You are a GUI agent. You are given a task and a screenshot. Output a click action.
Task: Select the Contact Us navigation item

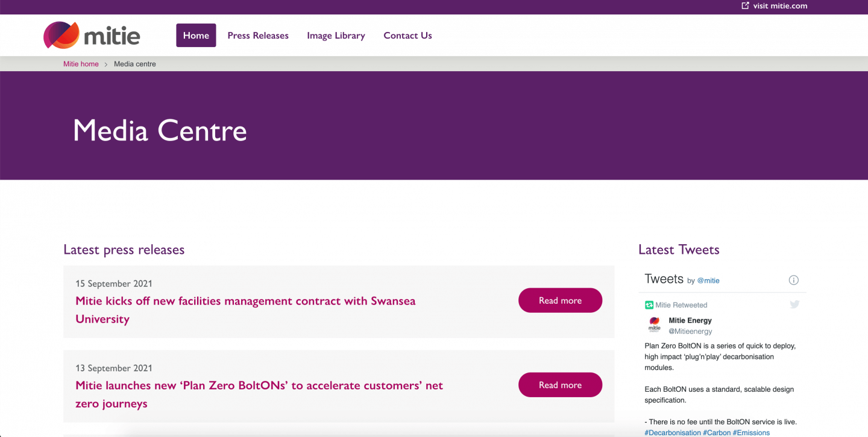pos(407,35)
